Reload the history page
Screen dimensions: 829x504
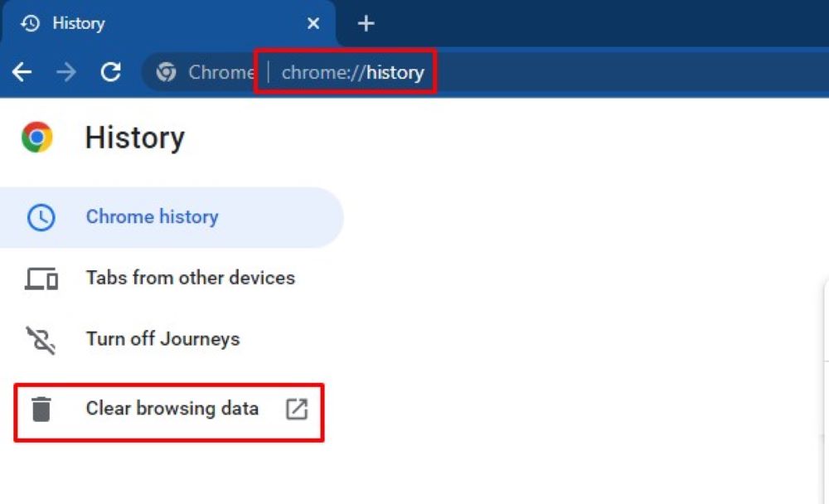(x=111, y=72)
